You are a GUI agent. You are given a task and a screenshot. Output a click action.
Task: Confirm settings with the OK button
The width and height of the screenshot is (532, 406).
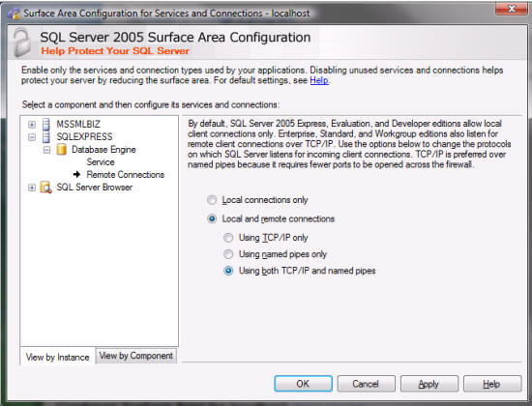point(303,384)
